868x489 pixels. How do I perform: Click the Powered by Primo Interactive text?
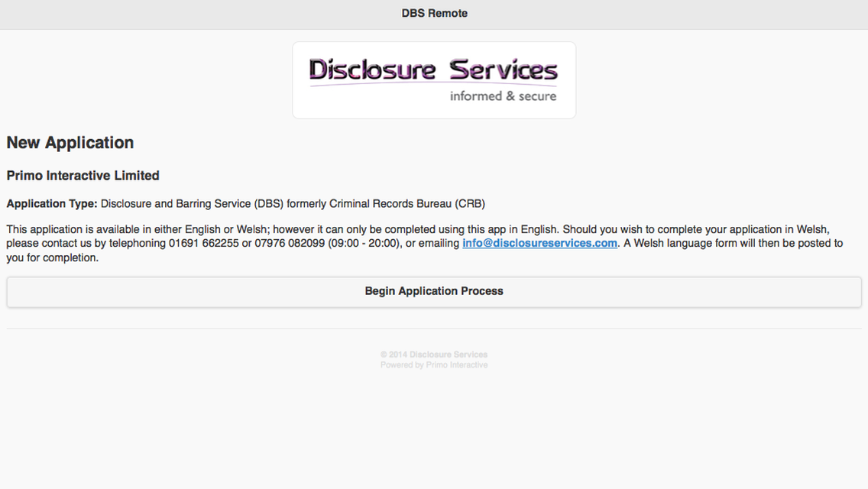click(434, 365)
